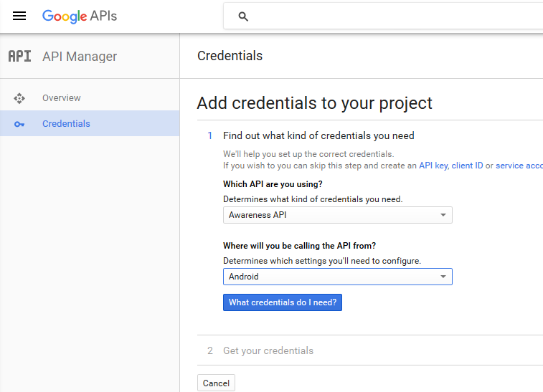The height and width of the screenshot is (392, 543).
Task: Go to Overview in sidebar
Action: pos(62,98)
